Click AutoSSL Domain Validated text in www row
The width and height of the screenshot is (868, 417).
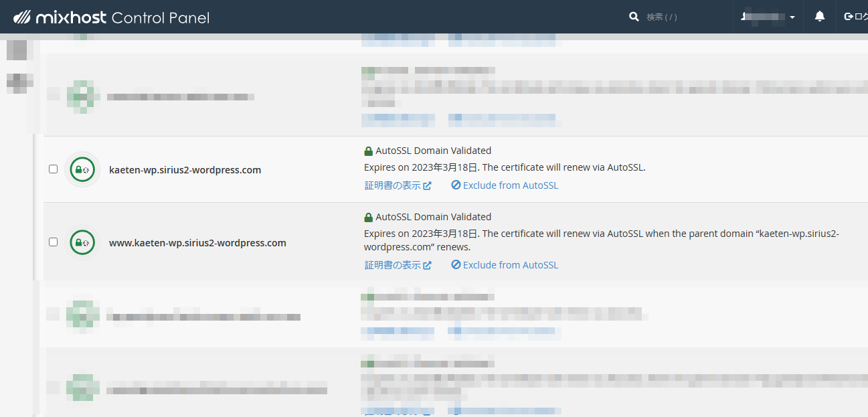click(433, 217)
